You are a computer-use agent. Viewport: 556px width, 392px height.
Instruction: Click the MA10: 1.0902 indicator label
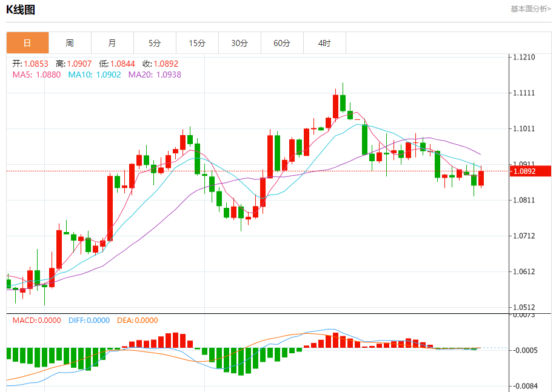tap(94, 75)
